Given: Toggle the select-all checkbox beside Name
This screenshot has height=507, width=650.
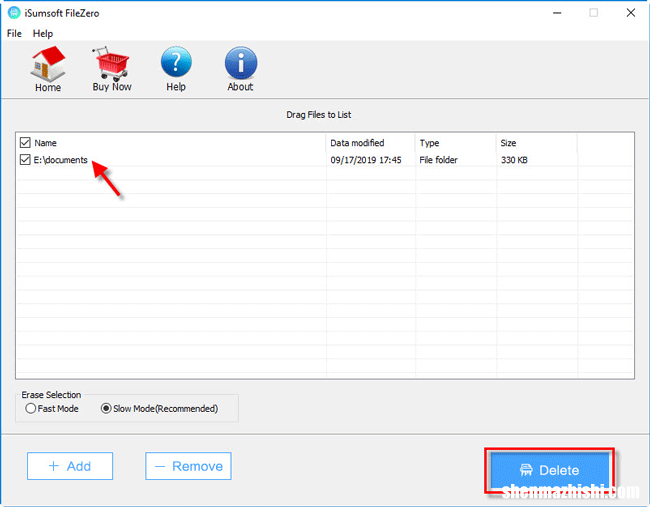Looking at the screenshot, I should (25, 143).
